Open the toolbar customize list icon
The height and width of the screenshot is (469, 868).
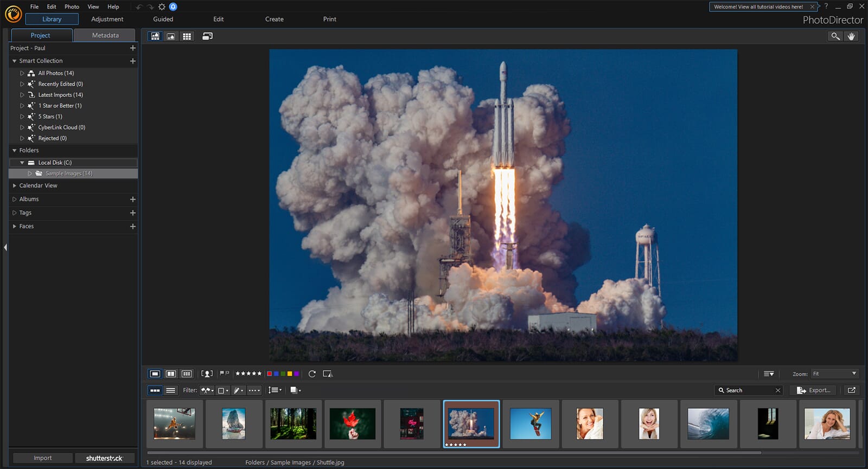pyautogui.click(x=769, y=374)
